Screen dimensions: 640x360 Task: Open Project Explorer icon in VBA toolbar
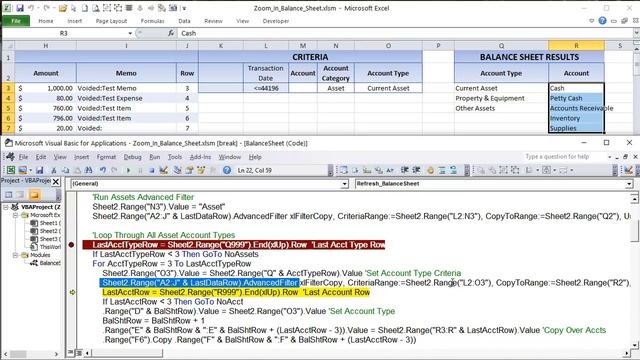[178, 170]
